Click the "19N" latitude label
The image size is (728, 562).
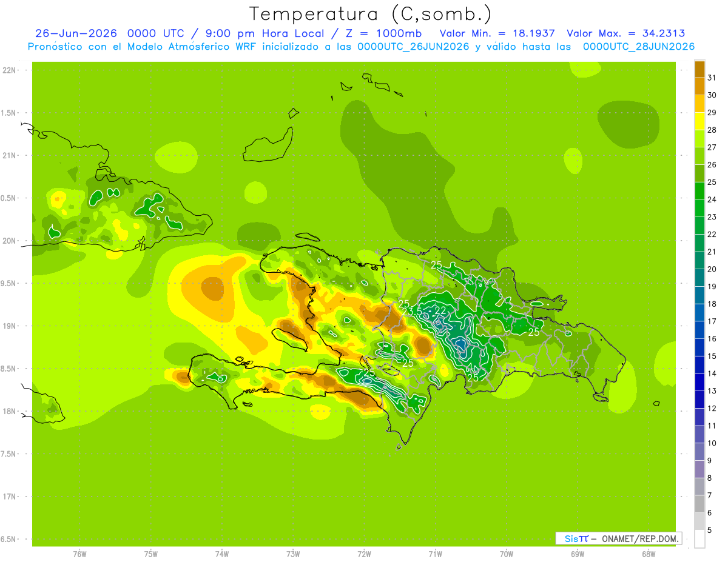point(9,326)
